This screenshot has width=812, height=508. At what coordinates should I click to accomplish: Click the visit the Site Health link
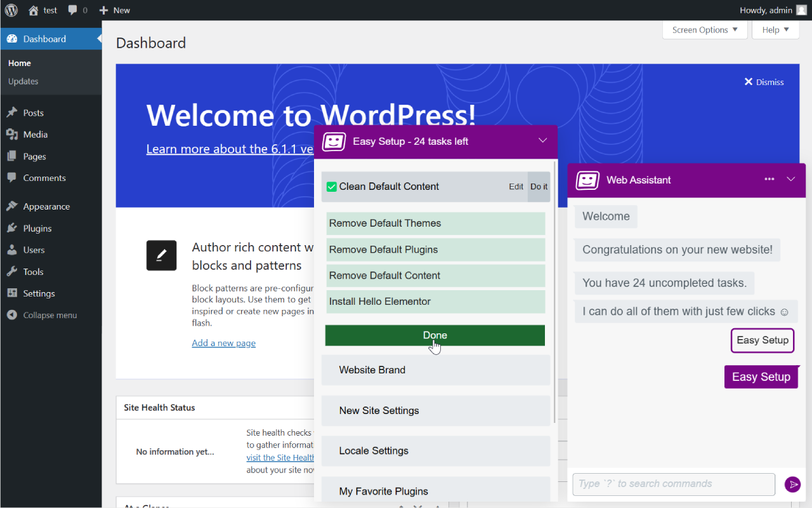coord(280,457)
